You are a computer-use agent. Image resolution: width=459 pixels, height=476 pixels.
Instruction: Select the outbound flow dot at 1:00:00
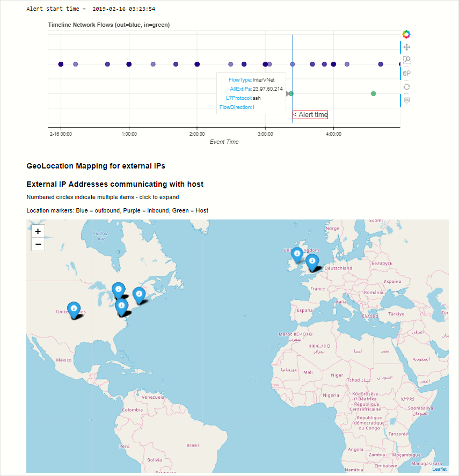129,64
